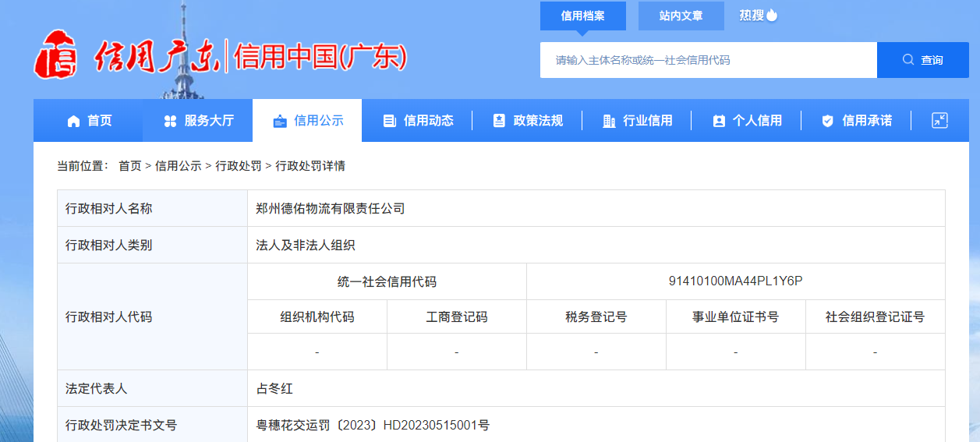980x442 pixels.
Task: Go to 政策法规 navigation item
Action: coord(527,121)
